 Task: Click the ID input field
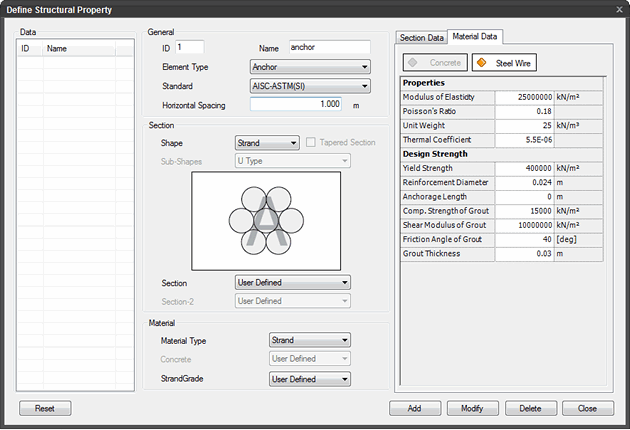click(x=190, y=47)
